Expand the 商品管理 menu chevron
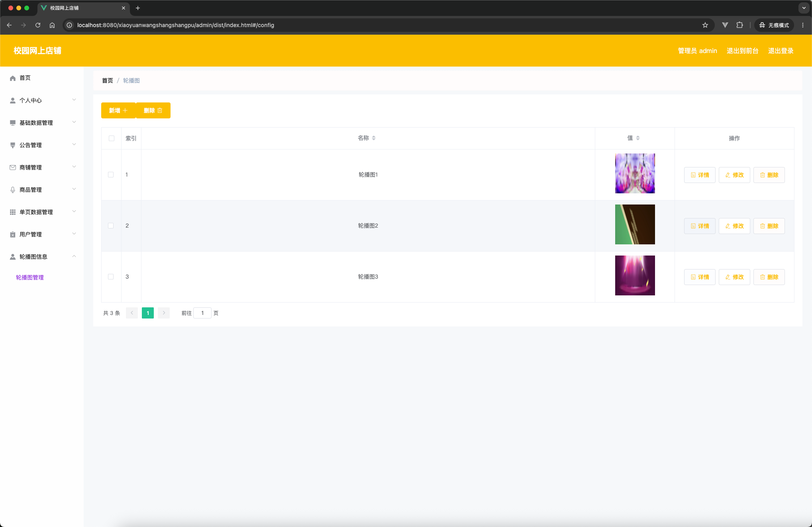The height and width of the screenshot is (527, 812). tap(74, 189)
